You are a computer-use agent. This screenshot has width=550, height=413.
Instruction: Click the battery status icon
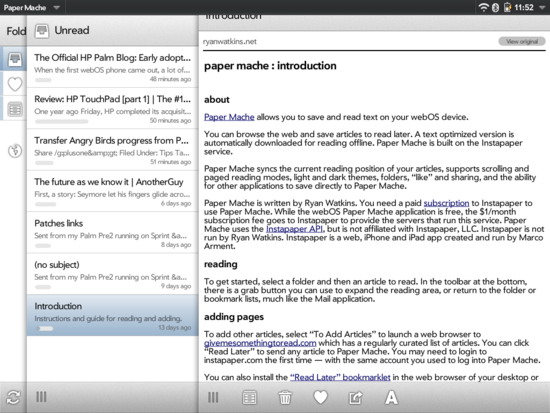(507, 7)
